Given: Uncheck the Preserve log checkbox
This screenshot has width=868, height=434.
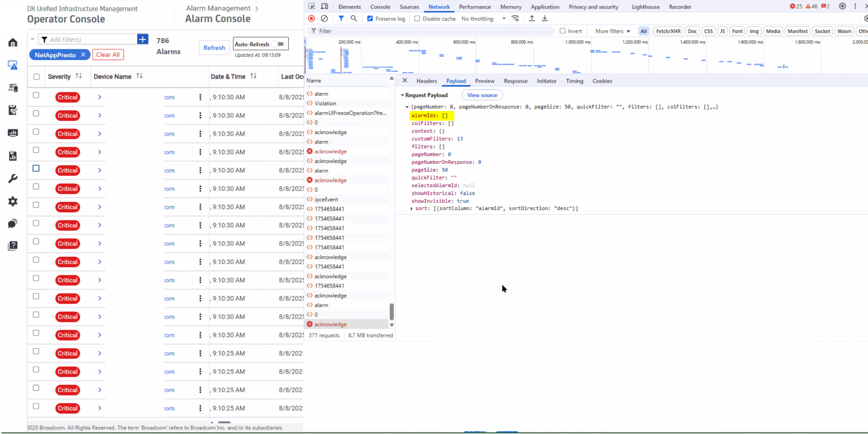Looking at the screenshot, I should [370, 19].
